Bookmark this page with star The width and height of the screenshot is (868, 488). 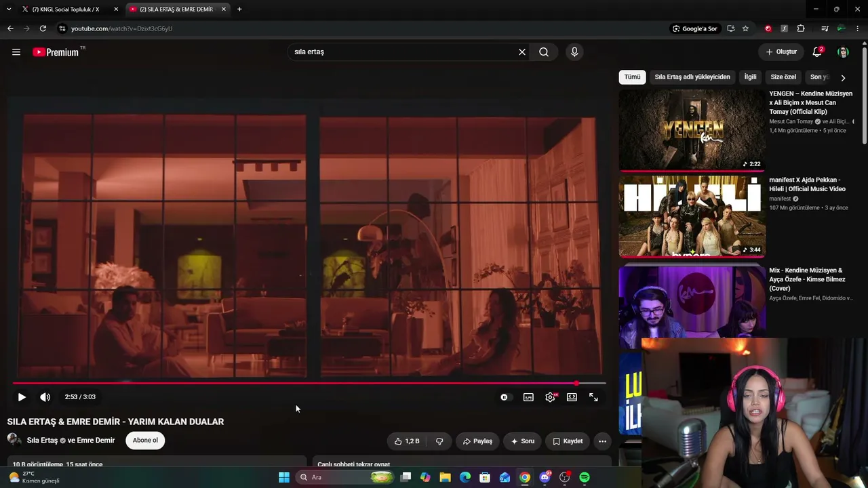(x=745, y=28)
